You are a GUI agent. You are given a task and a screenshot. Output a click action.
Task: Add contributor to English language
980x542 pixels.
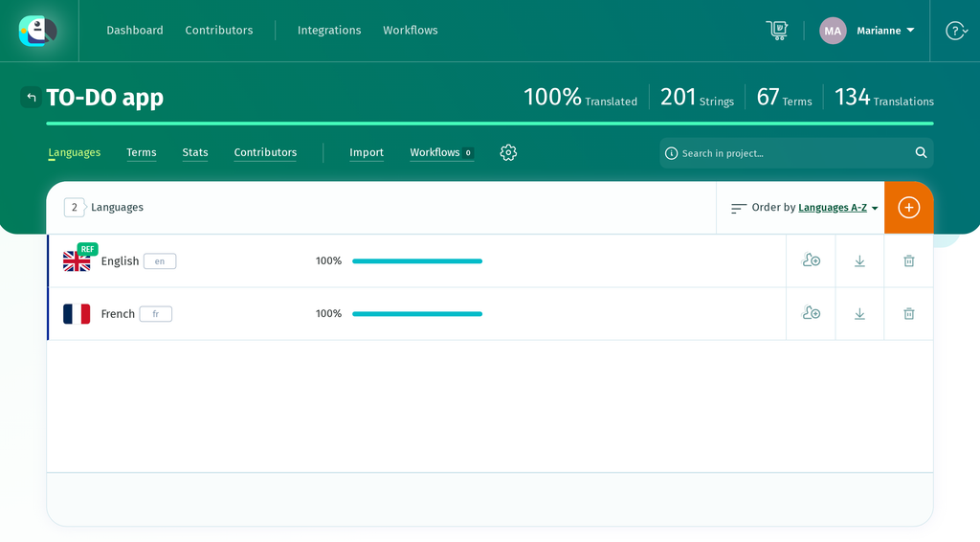point(811,260)
